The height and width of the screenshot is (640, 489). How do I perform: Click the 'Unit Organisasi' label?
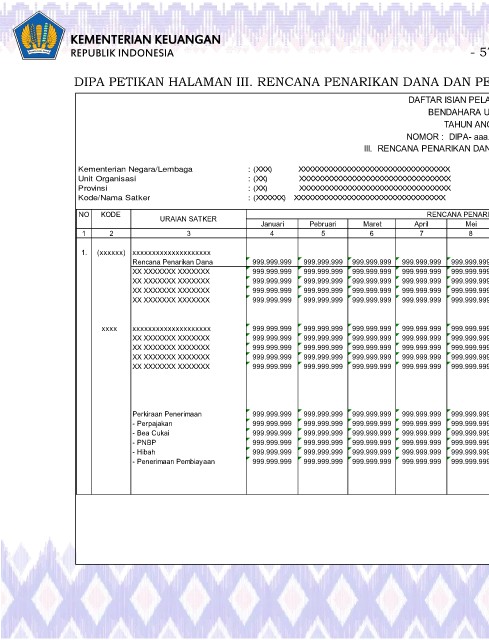107,179
